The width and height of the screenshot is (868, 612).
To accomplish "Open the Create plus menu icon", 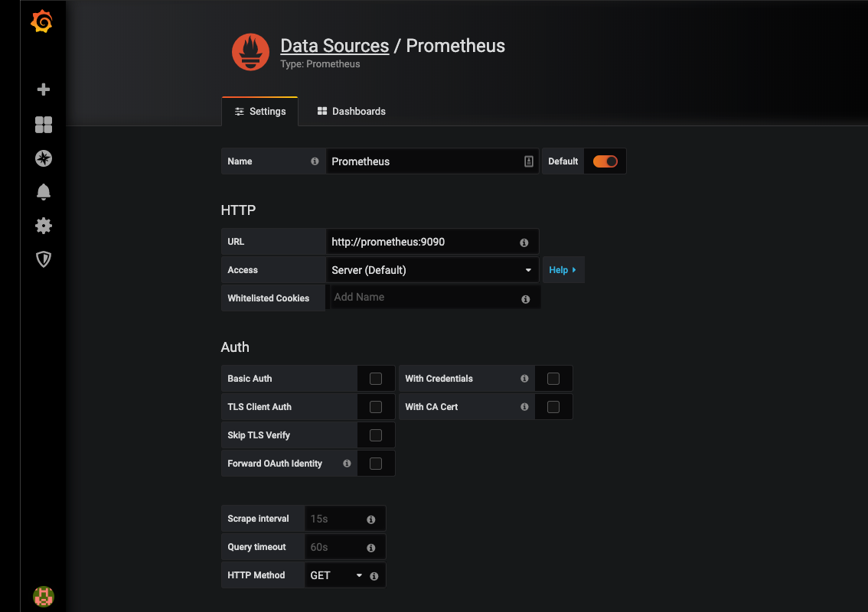I will tap(43, 90).
